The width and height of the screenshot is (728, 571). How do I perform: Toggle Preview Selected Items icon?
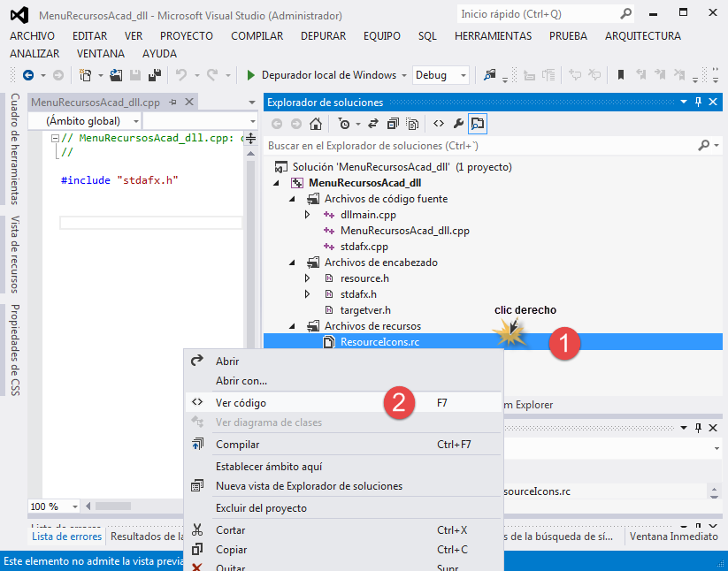coord(478,124)
